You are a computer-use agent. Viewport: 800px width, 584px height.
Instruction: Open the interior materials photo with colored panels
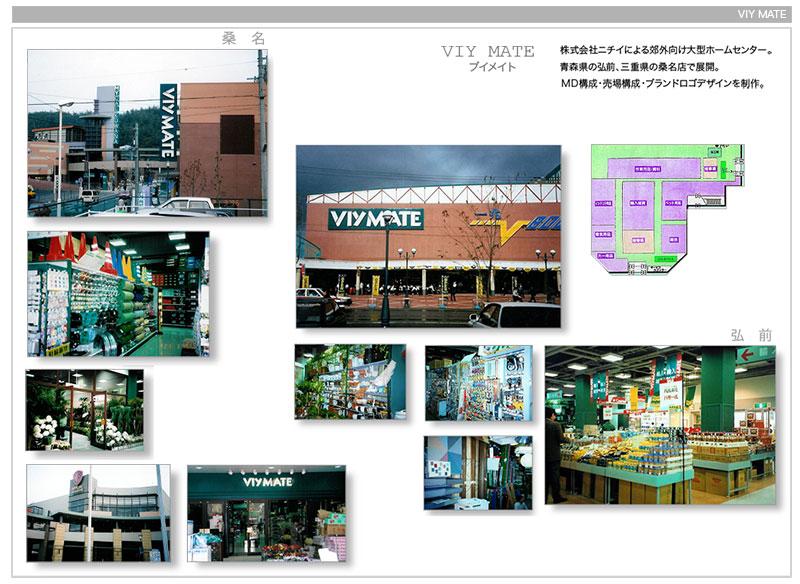click(478, 473)
